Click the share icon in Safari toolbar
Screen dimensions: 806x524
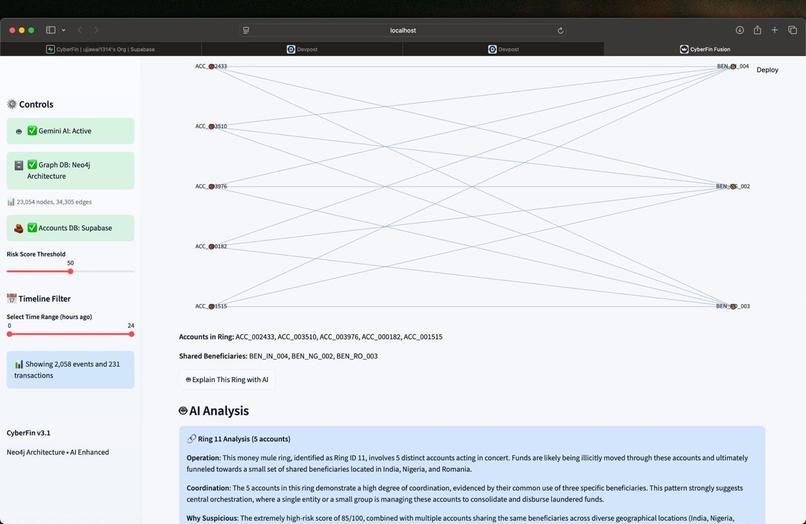tap(757, 30)
